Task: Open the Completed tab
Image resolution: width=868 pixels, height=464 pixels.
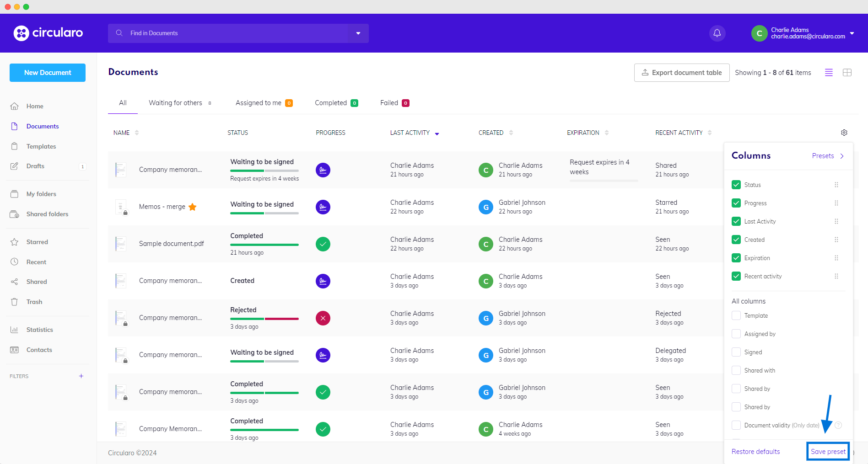Action: pos(331,103)
